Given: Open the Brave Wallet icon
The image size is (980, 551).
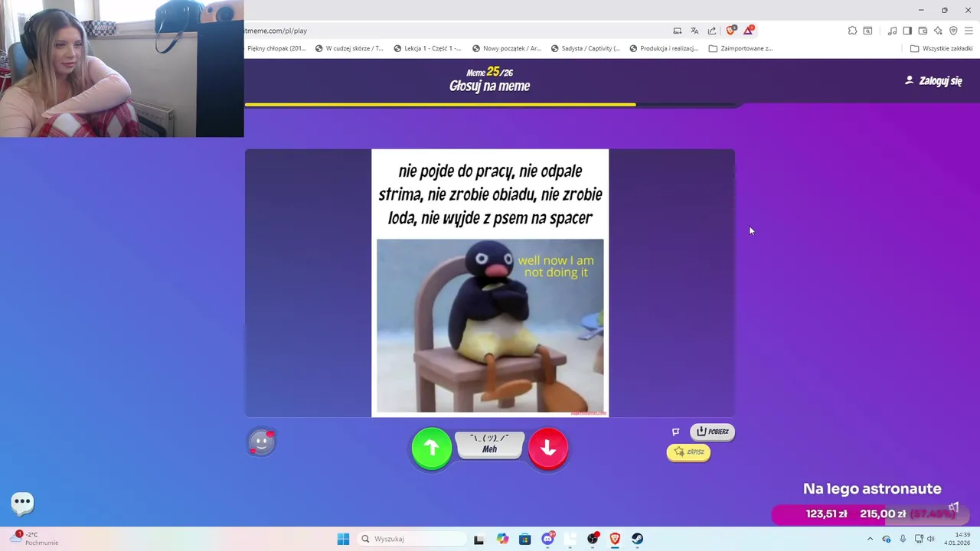Looking at the screenshot, I should point(923,31).
